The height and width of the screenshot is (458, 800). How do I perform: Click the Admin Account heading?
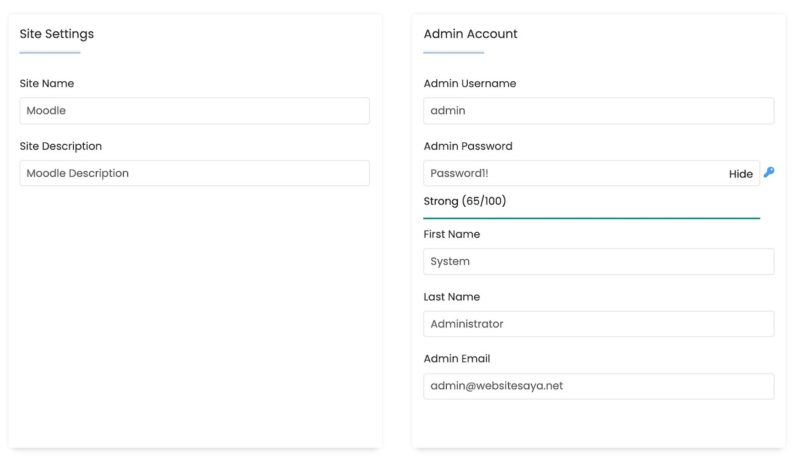[x=470, y=34]
